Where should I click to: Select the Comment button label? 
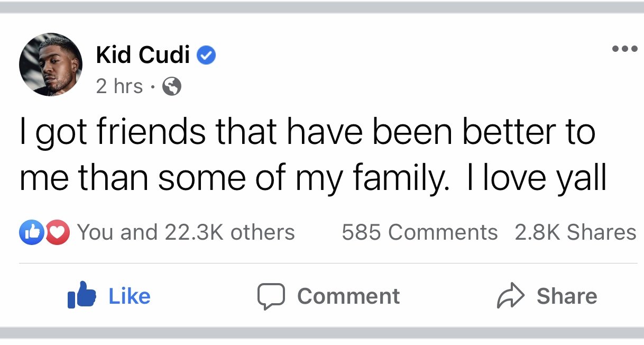point(348,296)
